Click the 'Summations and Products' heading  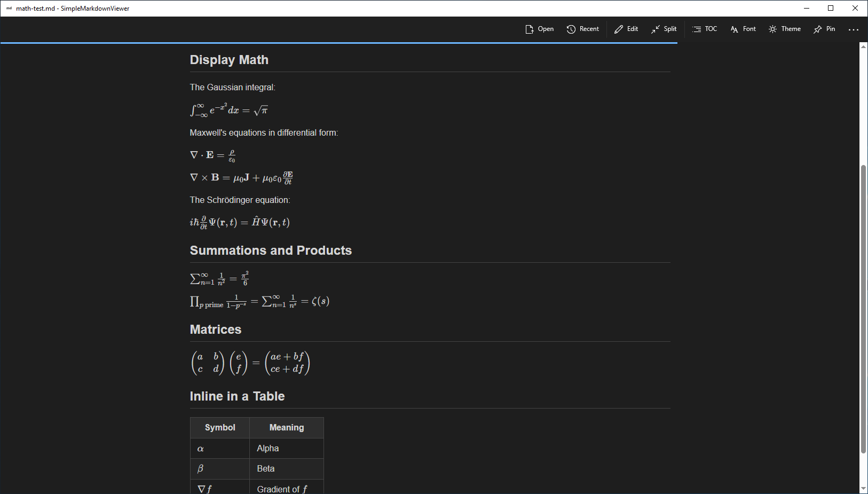[271, 250]
